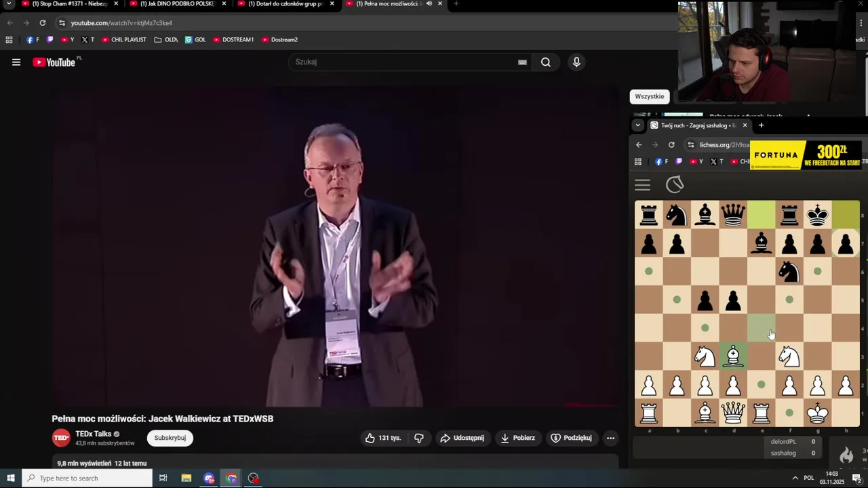
Task: Open on-screen keyboard icon in search box
Action: point(522,62)
